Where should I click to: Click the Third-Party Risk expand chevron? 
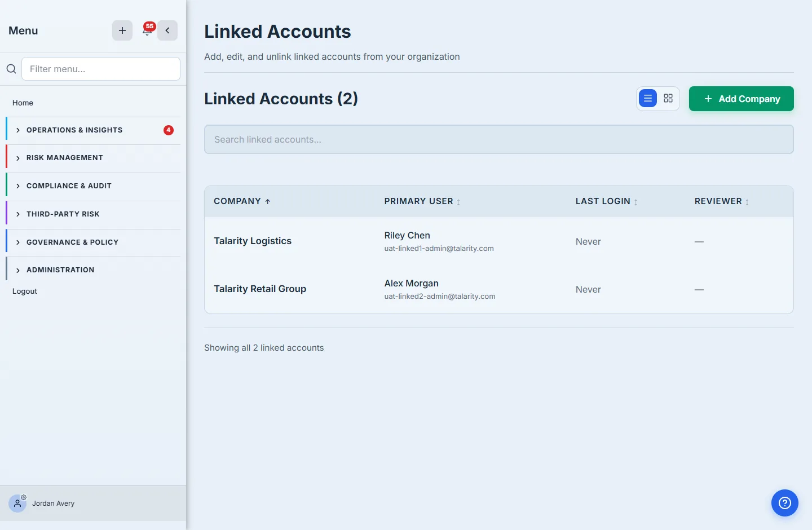pyautogui.click(x=18, y=214)
